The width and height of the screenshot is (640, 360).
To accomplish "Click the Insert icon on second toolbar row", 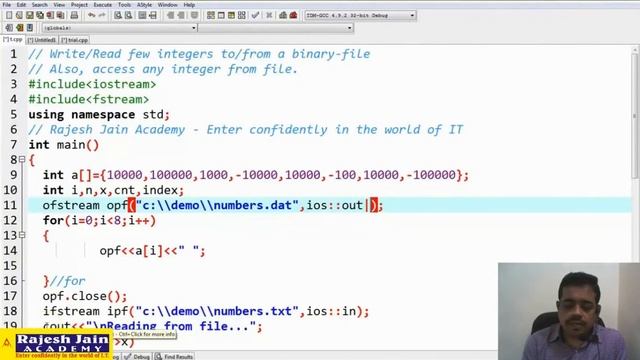I will pos(9,28).
